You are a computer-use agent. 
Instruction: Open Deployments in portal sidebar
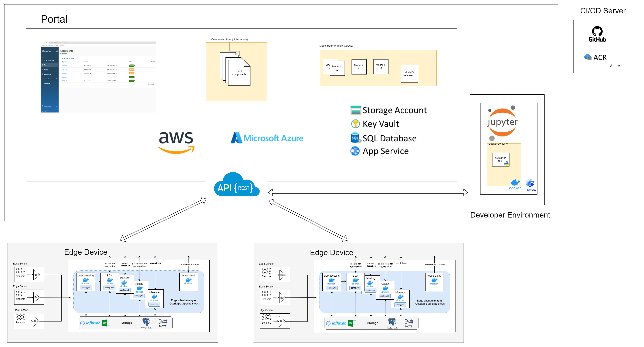[x=50, y=74]
